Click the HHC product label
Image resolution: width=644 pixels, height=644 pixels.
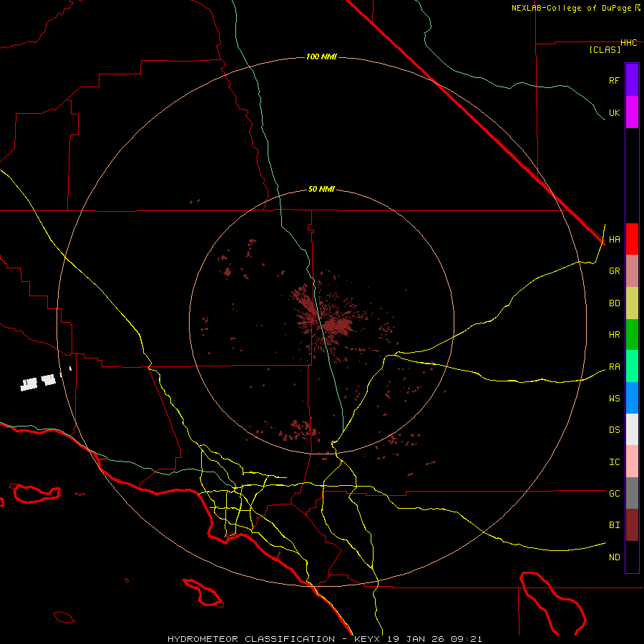click(628, 43)
